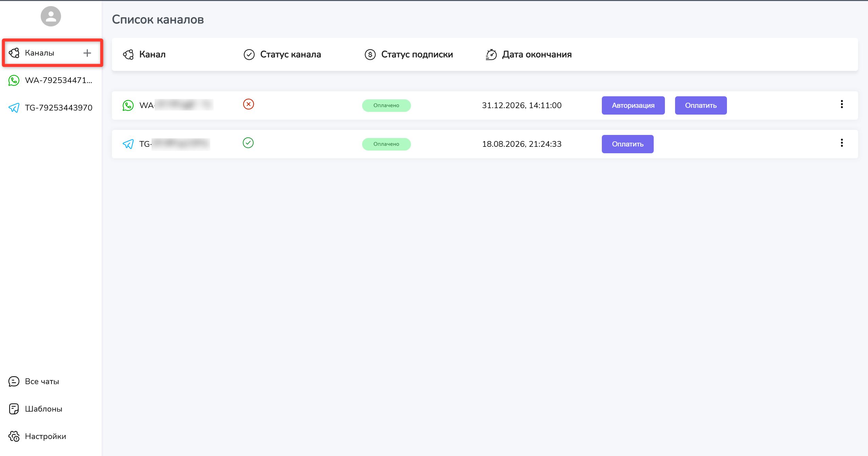
Task: Click the WhatsApp icon in the sidebar
Action: tap(14, 80)
